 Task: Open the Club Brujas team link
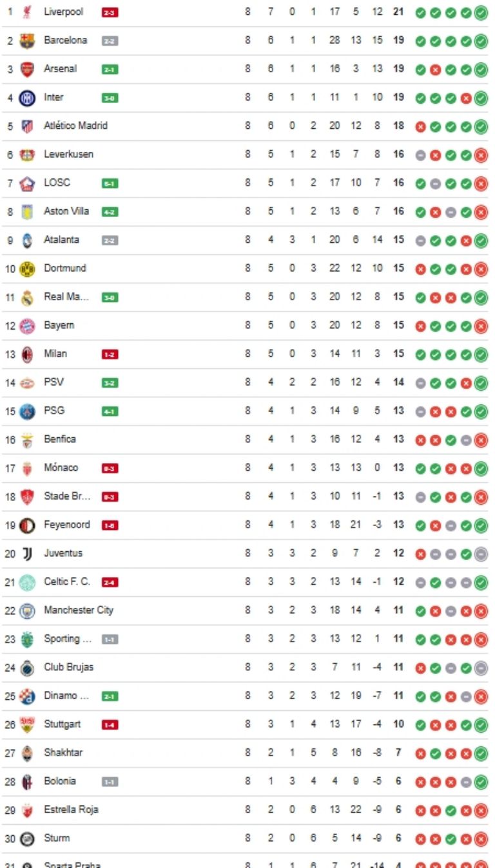click(68, 666)
